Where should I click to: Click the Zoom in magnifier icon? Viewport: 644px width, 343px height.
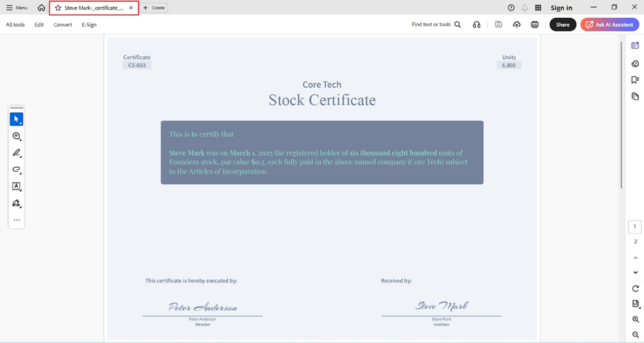click(x=635, y=319)
